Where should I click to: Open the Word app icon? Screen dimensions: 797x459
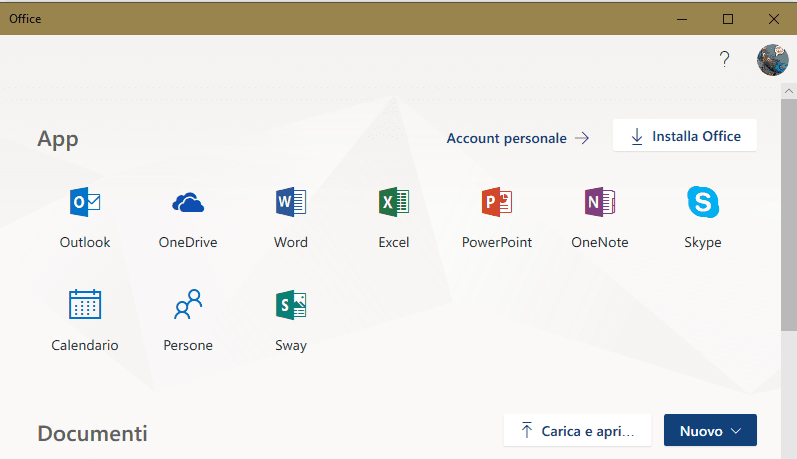pos(291,203)
